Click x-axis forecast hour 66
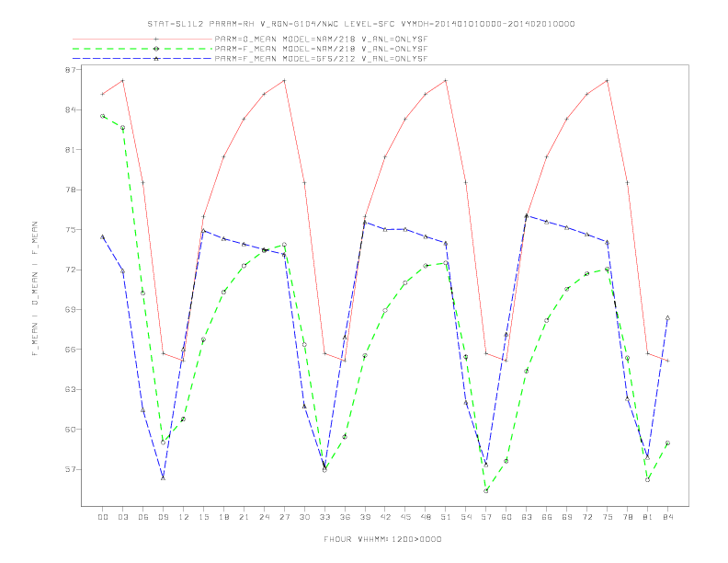 (x=547, y=517)
